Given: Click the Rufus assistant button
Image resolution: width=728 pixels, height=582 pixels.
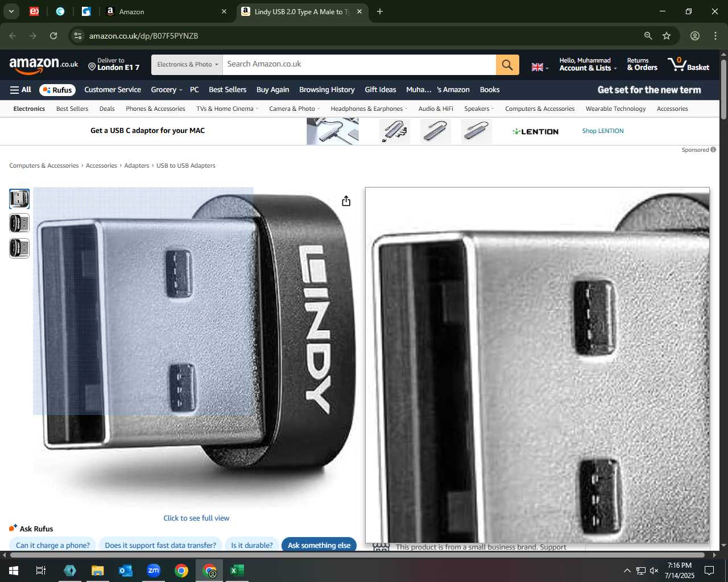Looking at the screenshot, I should tap(57, 90).
